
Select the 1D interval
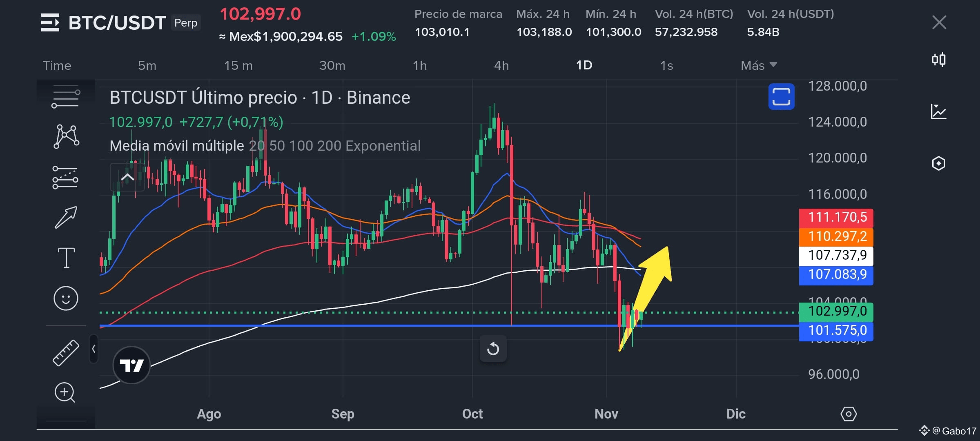coord(584,65)
